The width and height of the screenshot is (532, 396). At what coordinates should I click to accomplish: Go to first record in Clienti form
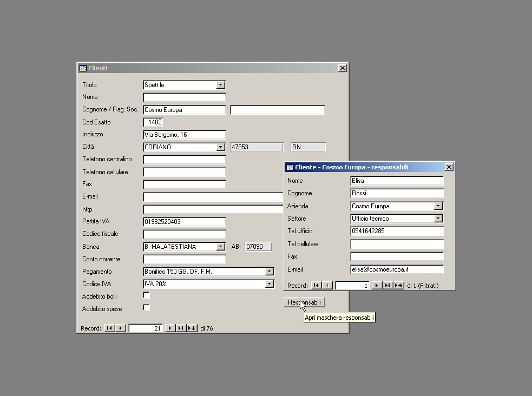pyautogui.click(x=109, y=328)
